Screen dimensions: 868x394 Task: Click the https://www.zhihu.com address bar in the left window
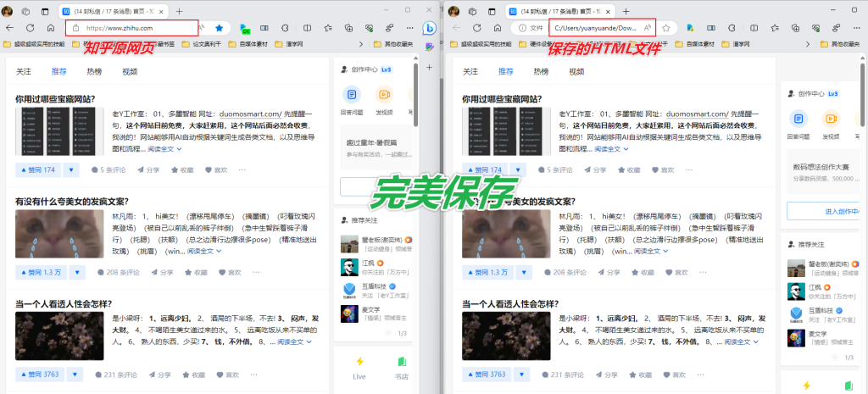[131, 28]
